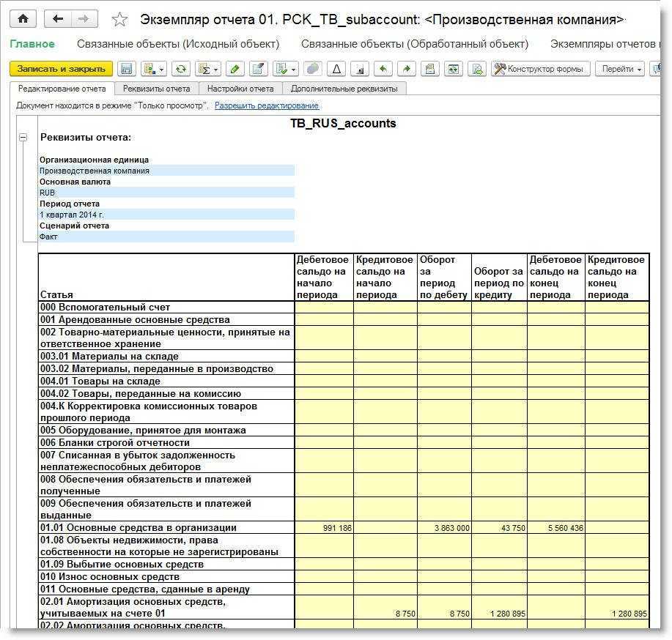Collapse the Реквизиты отчета section
Viewport: 672px width, 640px height.
pos(23,137)
